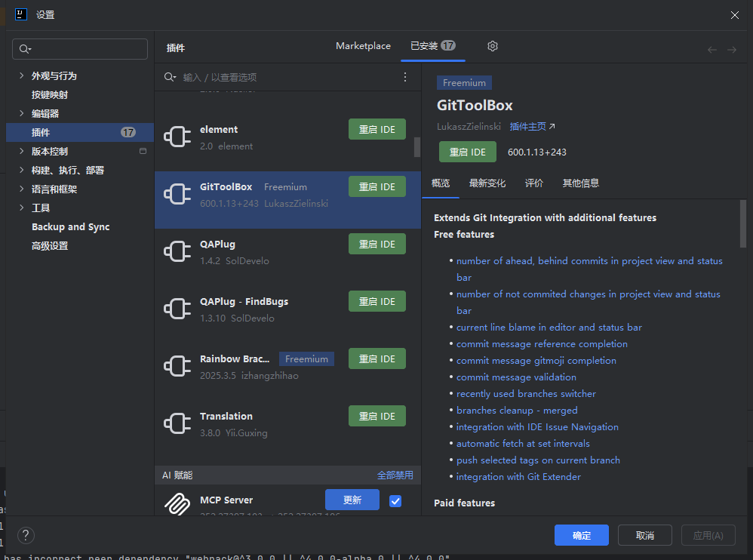Viewport: 753px width, 560px height.
Task: Click the GitToolBox plugin icon
Action: click(x=177, y=195)
